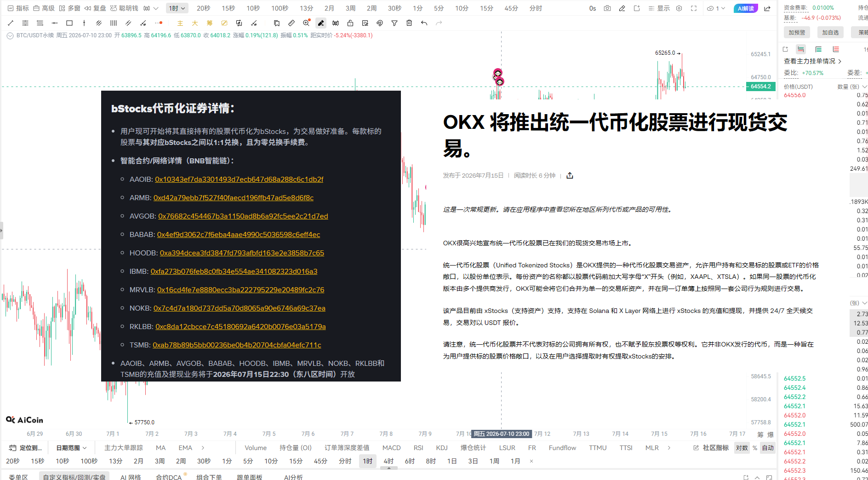Open the 指标 indicators menu

18,8
